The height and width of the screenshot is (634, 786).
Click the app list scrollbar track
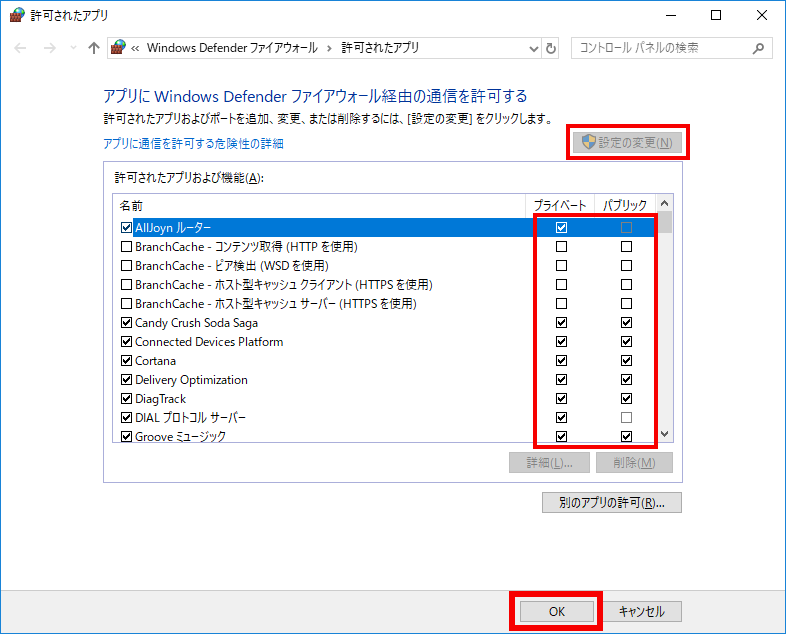665,330
